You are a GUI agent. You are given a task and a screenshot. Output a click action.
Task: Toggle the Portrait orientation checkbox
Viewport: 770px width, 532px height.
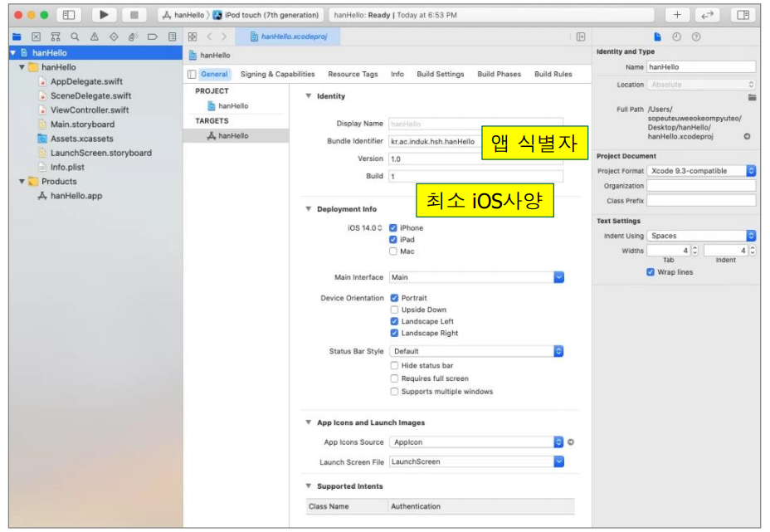(x=394, y=298)
